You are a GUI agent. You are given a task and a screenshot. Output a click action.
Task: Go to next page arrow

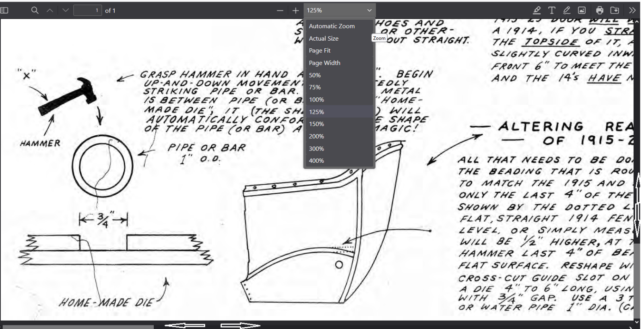(66, 10)
